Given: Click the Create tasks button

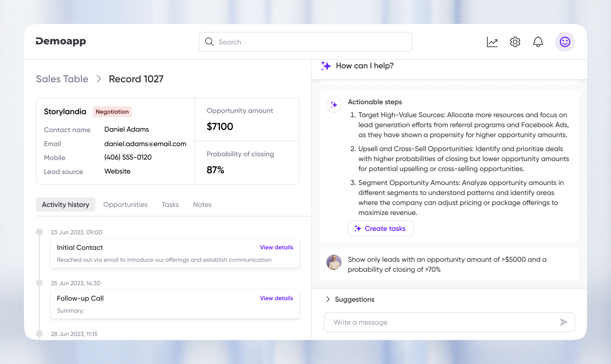Looking at the screenshot, I should pos(381,229).
